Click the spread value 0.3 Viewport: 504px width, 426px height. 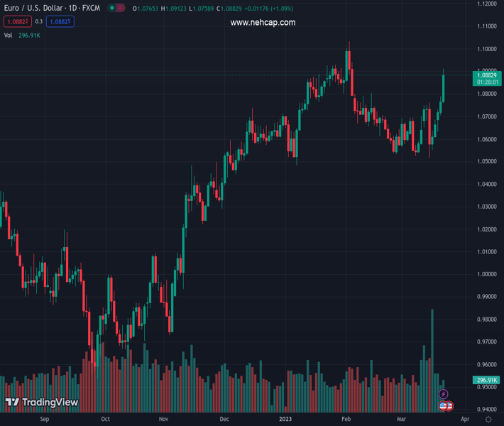[38, 22]
